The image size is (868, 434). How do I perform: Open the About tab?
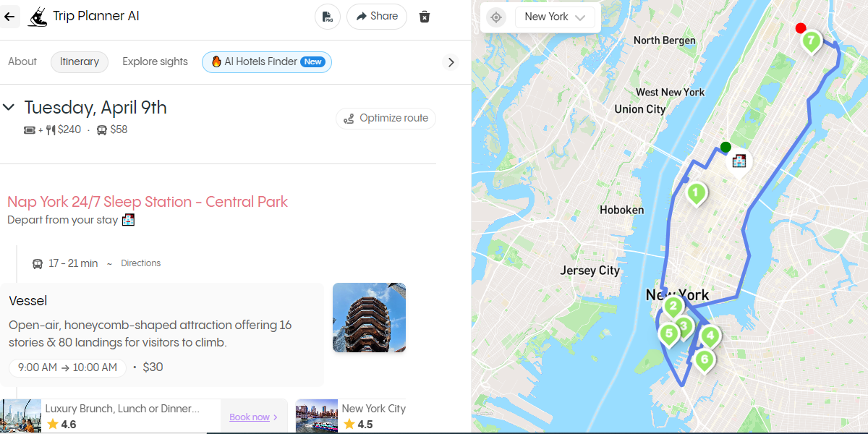[x=22, y=61]
